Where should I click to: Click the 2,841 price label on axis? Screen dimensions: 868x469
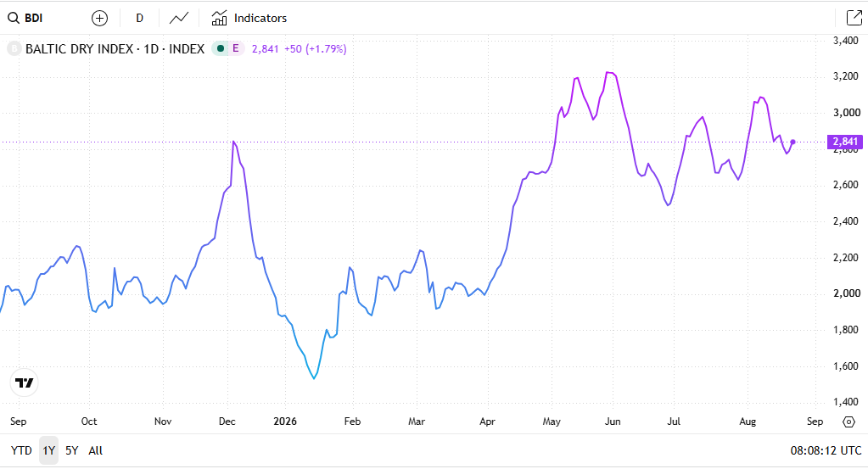click(x=845, y=142)
